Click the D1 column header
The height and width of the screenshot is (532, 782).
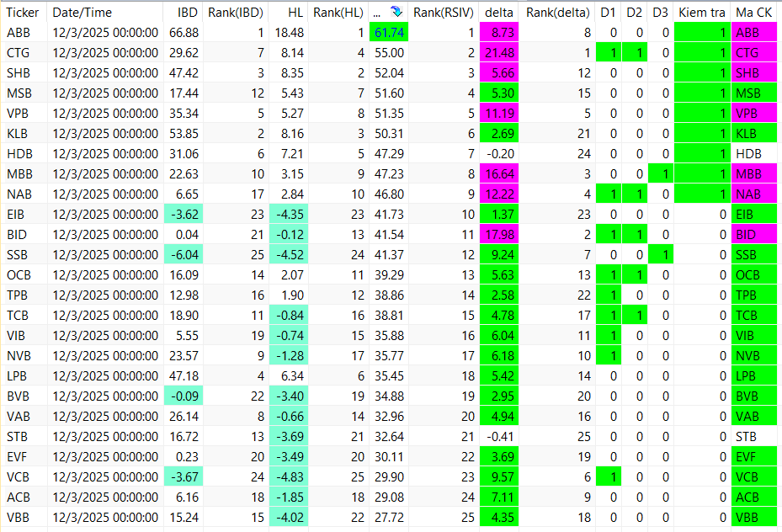(x=608, y=12)
